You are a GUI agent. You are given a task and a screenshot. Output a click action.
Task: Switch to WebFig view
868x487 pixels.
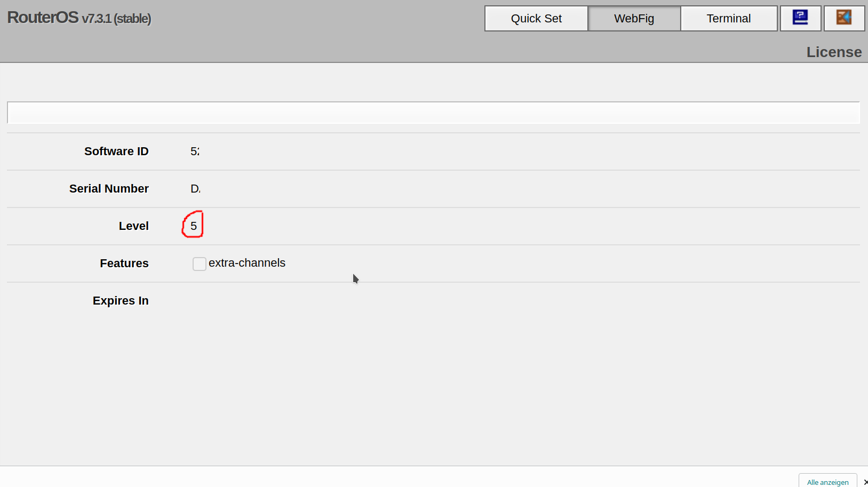(634, 19)
